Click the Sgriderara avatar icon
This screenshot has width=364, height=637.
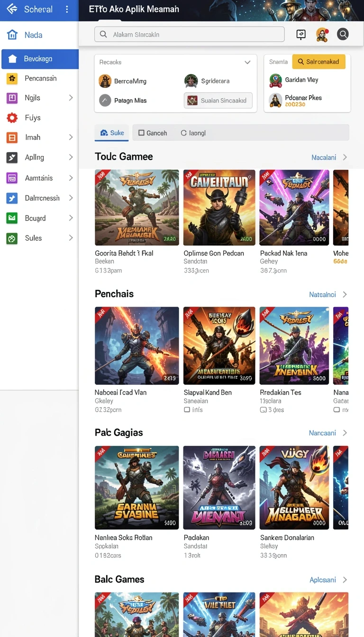191,81
